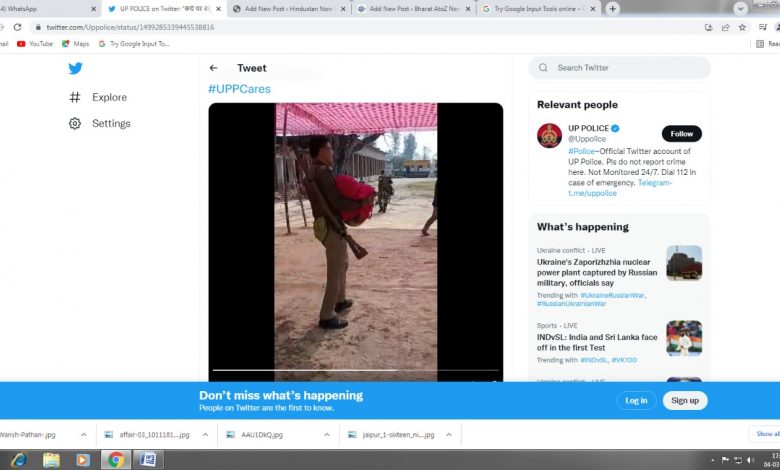This screenshot has height=470, width=780.
Task: Click the UP POLICE profile avatar
Action: (x=549, y=136)
